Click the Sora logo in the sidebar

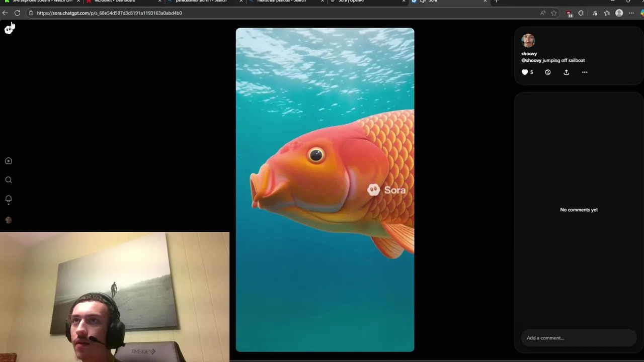(9, 30)
